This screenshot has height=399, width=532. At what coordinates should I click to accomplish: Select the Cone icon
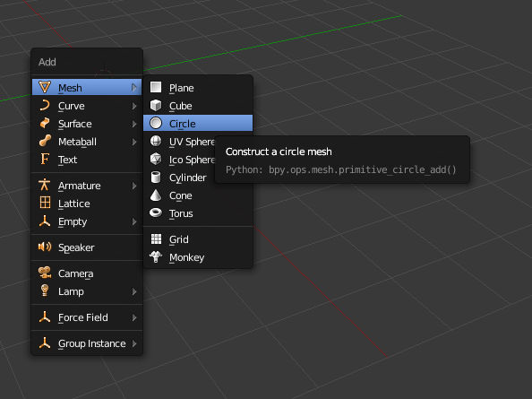tap(156, 195)
